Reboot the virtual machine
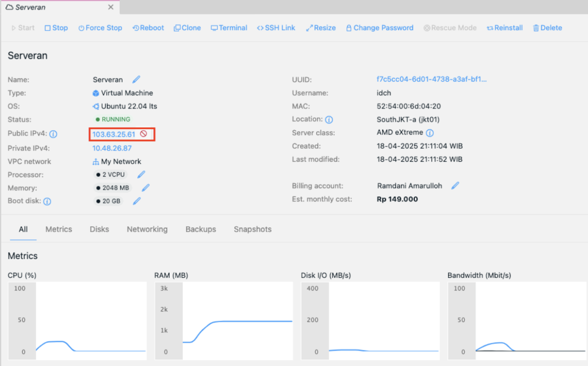This screenshot has height=366, width=588. pos(148,28)
